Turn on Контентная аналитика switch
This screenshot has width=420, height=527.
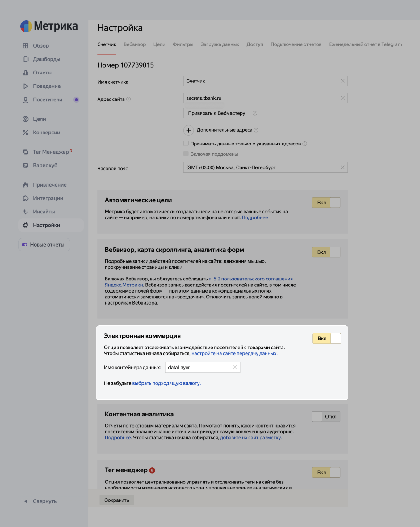coord(326,417)
